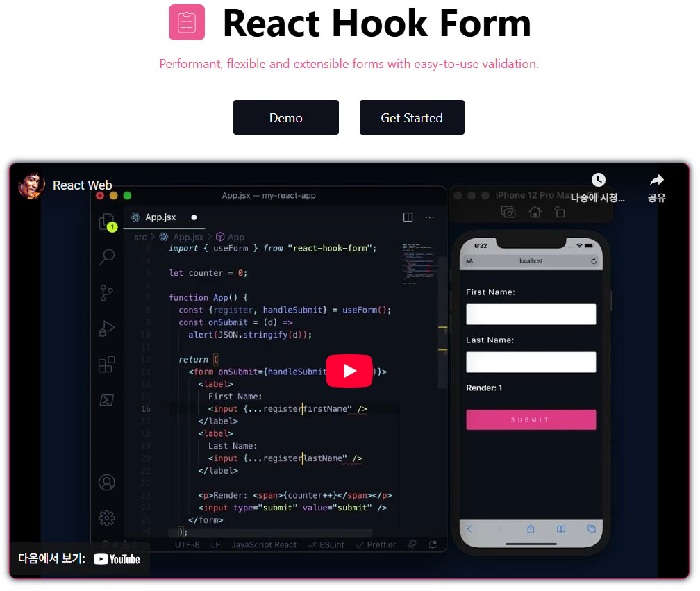Click the Safari reload icon

[593, 261]
